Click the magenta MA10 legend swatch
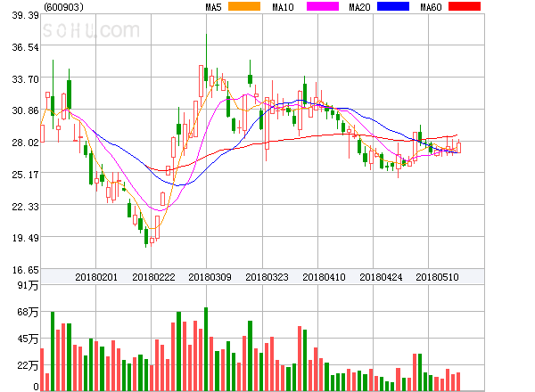Screen dimensions: 535x392 tap(323, 6)
